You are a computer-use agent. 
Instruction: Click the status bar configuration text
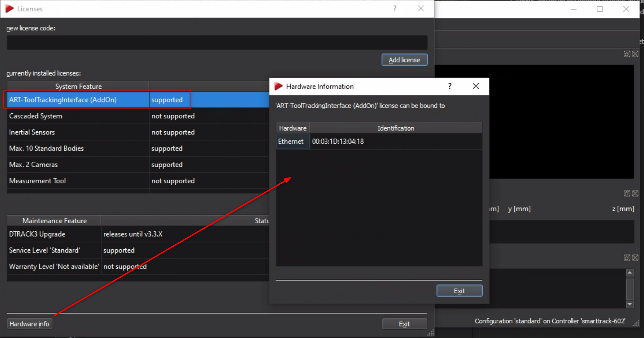(550, 321)
